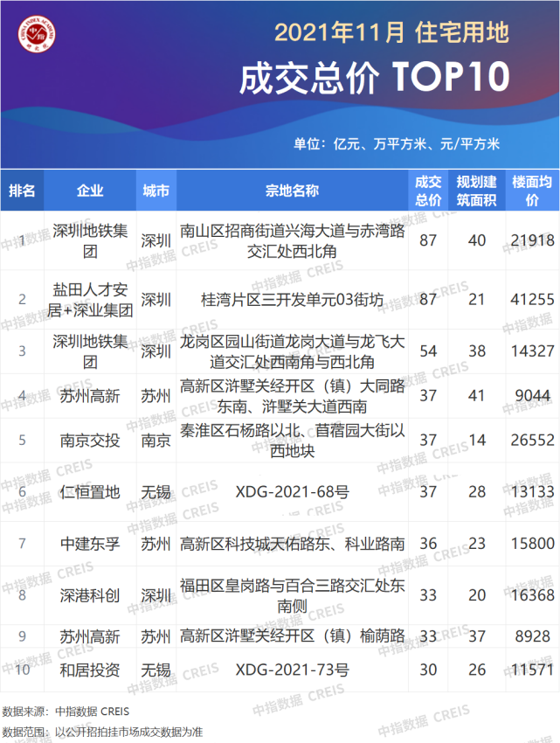This screenshot has width=560, height=743.
Task: Click the 成交总价 column header
Action: tap(428, 191)
